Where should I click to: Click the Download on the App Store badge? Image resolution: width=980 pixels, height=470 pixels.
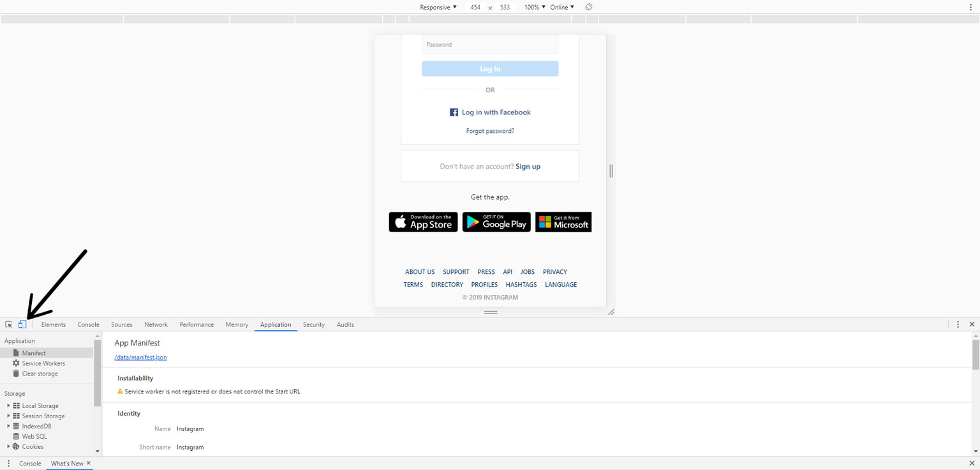pos(423,222)
